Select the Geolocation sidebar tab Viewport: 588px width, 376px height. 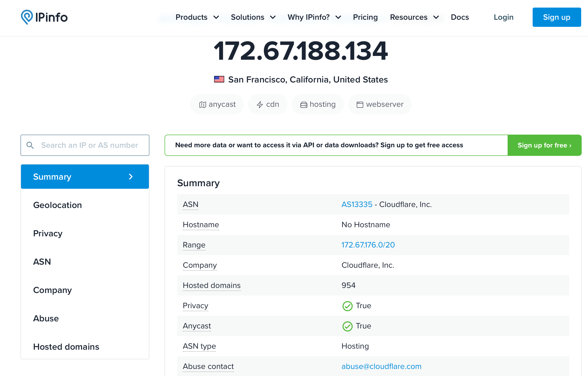[x=85, y=205]
